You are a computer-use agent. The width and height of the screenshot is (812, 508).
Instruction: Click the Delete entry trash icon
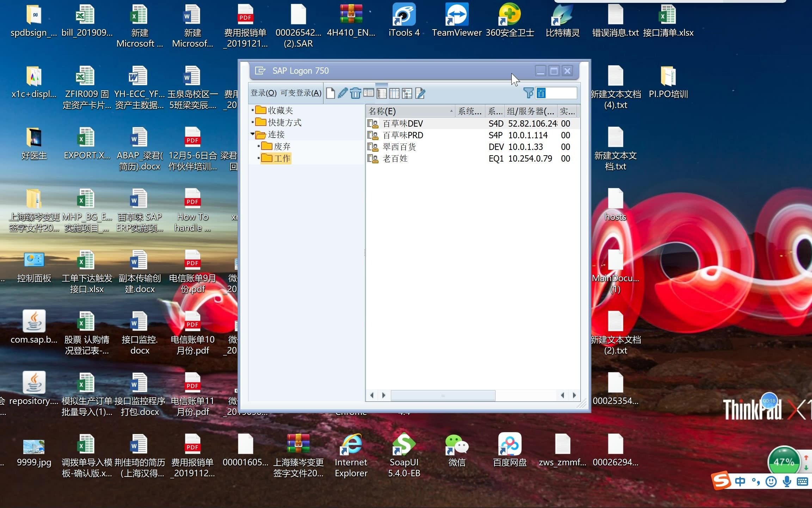[356, 93]
